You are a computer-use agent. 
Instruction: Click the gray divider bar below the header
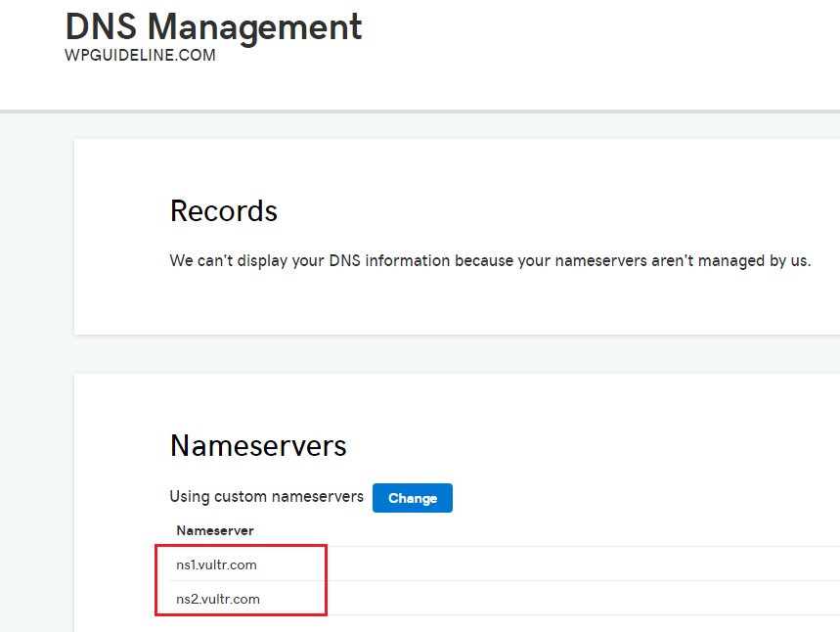point(420,112)
